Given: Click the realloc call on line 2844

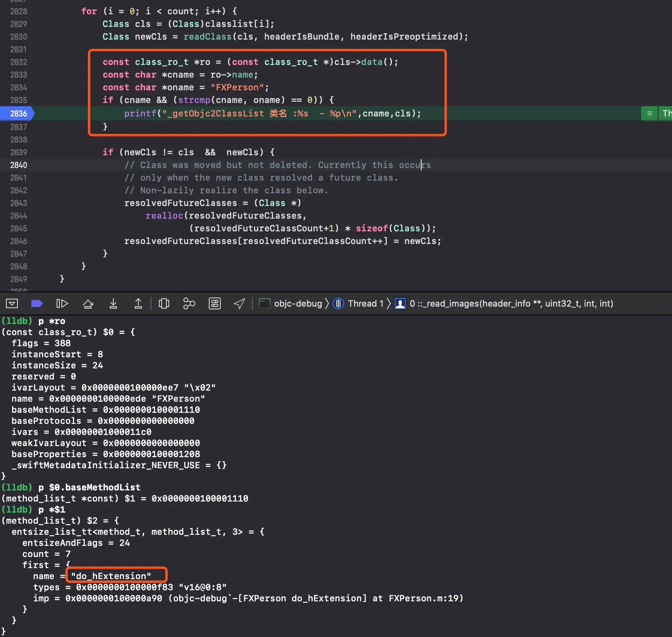Looking at the screenshot, I should tap(164, 216).
